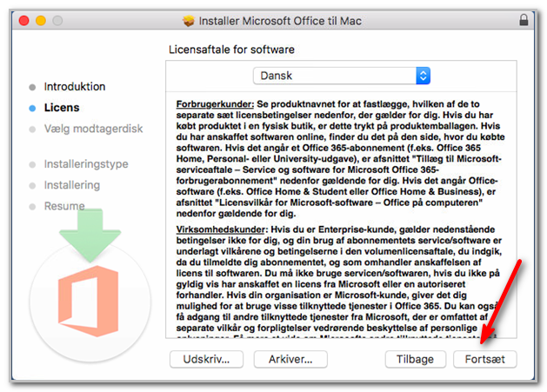547x392 pixels.
Task: Click the Arkiver... button
Action: (290, 359)
